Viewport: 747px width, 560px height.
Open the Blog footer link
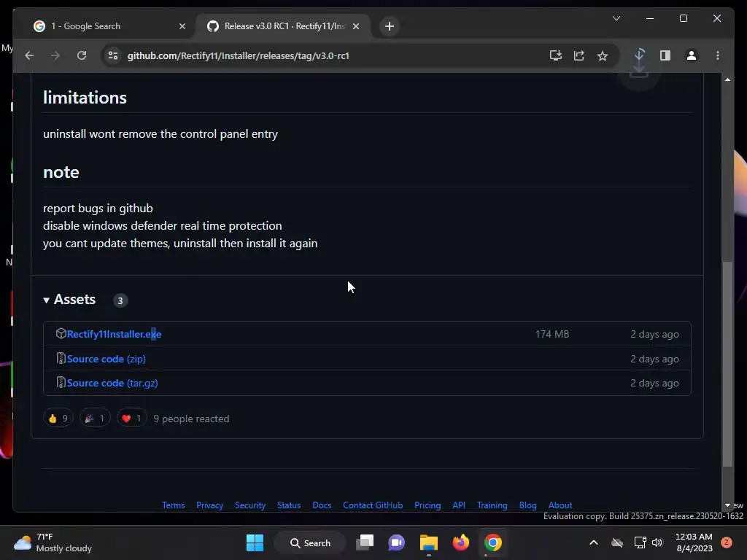point(528,505)
